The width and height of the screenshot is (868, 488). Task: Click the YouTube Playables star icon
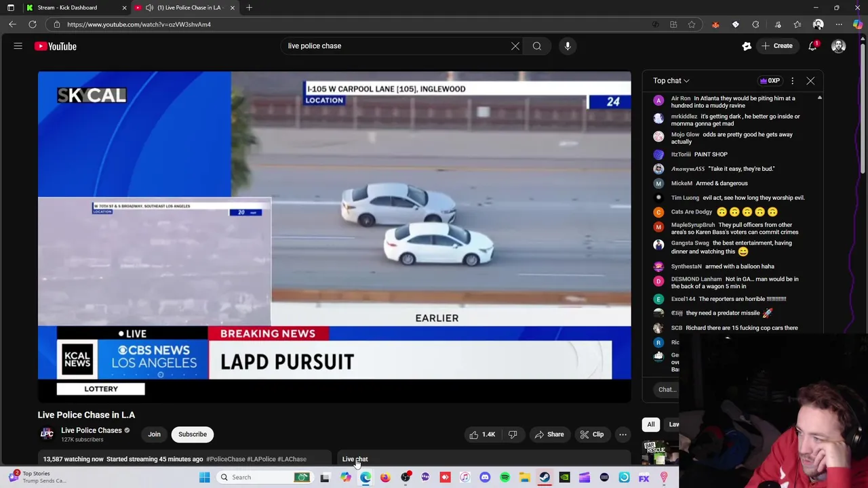click(x=747, y=46)
